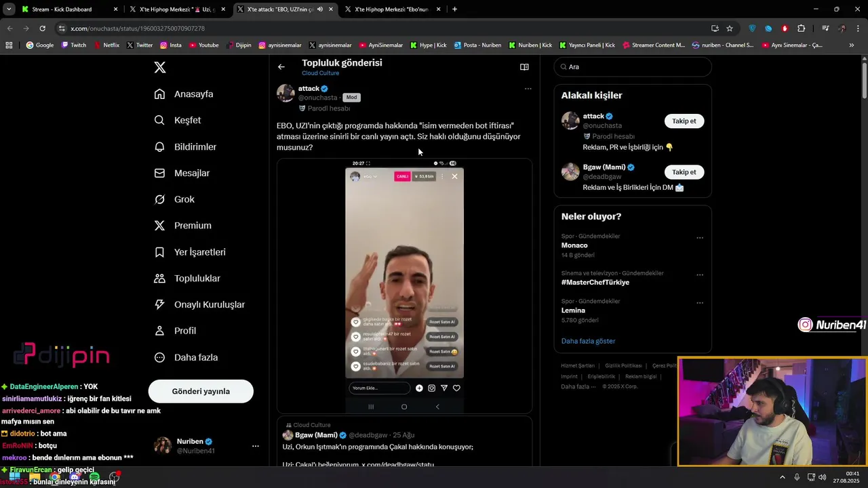Open Yer İşaretleri bookmarks
Viewport: 868px width, 488px height.
(190, 252)
